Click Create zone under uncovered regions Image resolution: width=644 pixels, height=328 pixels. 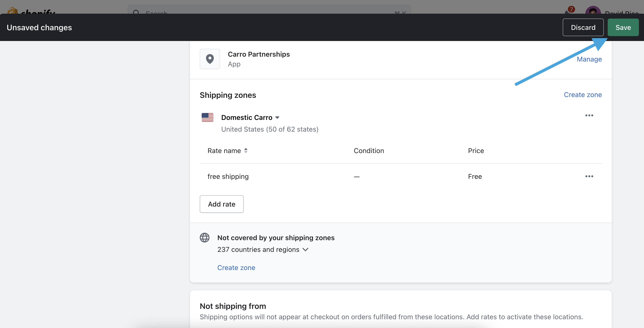coord(236,267)
